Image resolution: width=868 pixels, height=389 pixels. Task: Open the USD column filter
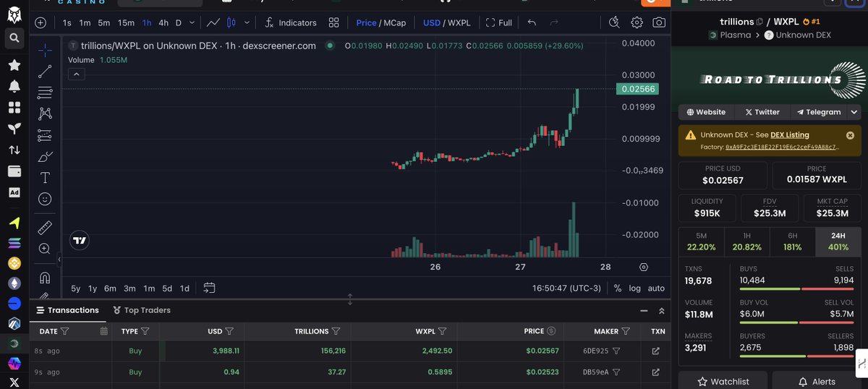[x=229, y=331]
